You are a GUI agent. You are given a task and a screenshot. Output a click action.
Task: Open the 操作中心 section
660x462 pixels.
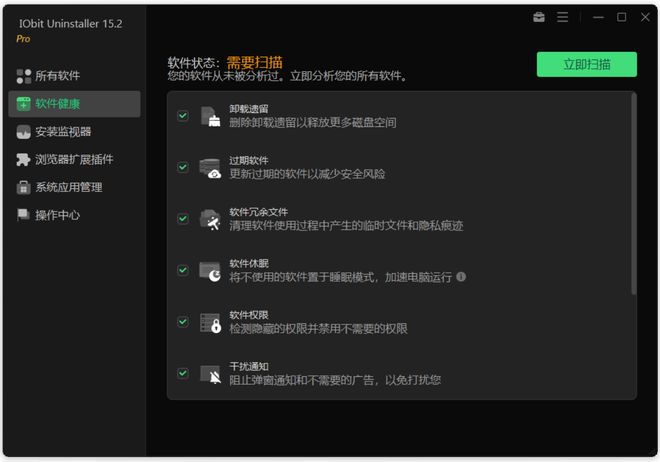(x=75, y=215)
